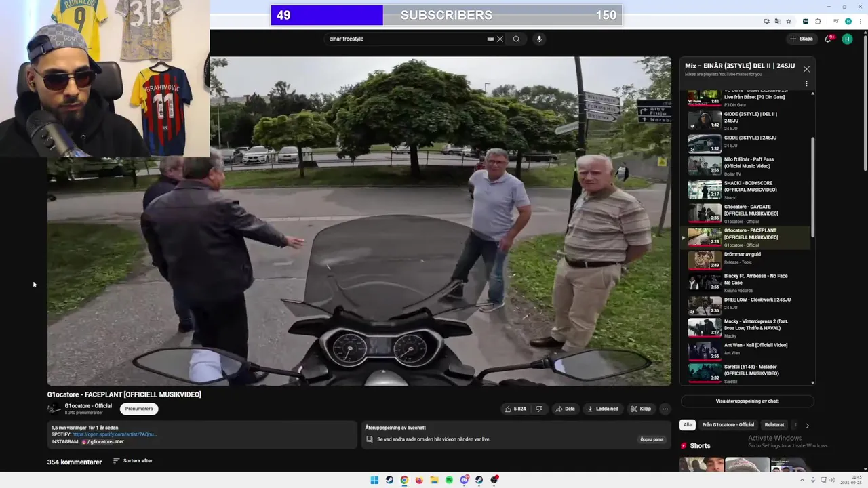Play Macky - Vinterdepress 2 playlist item
Viewport: 868px width, 488px height.
click(x=749, y=327)
